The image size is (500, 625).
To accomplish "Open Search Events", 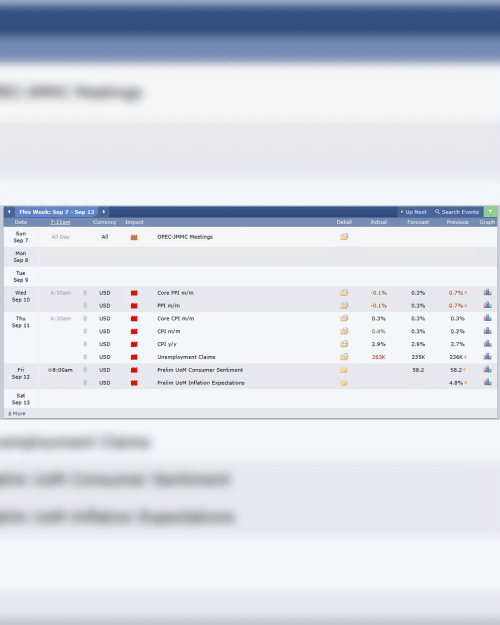I will (457, 212).
